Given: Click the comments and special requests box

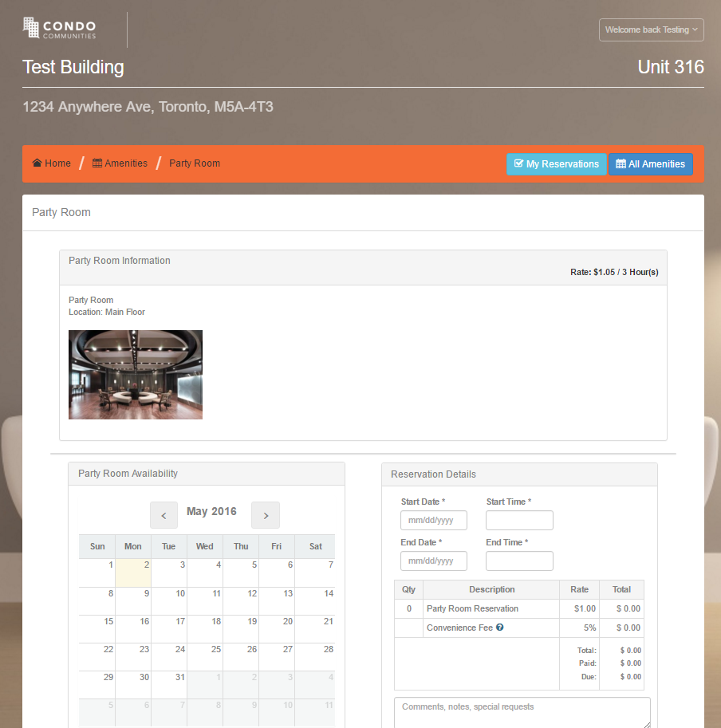Looking at the screenshot, I should point(522,713).
